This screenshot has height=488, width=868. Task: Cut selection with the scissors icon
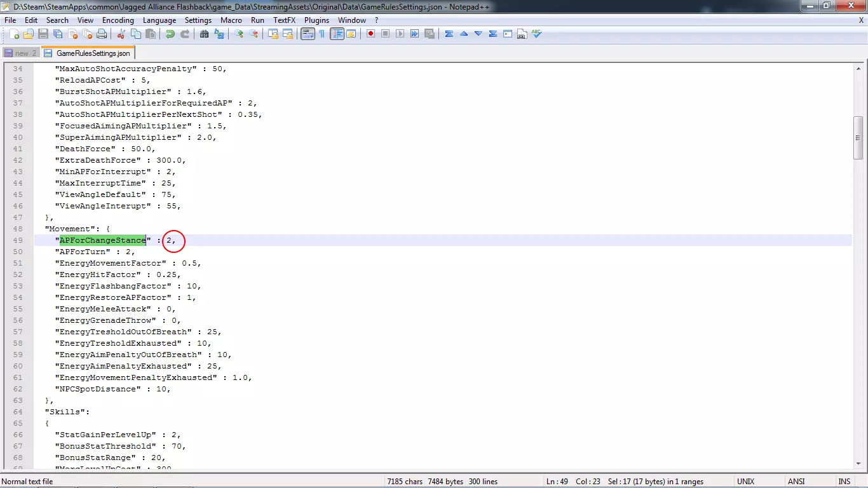[121, 34]
